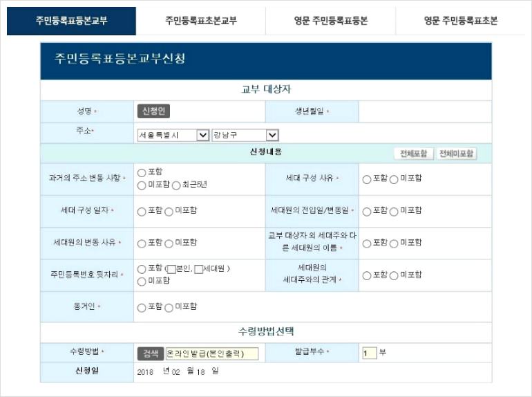Select 포함 for 다른 세대원의 이름
532x397 pixels.
click(366, 243)
